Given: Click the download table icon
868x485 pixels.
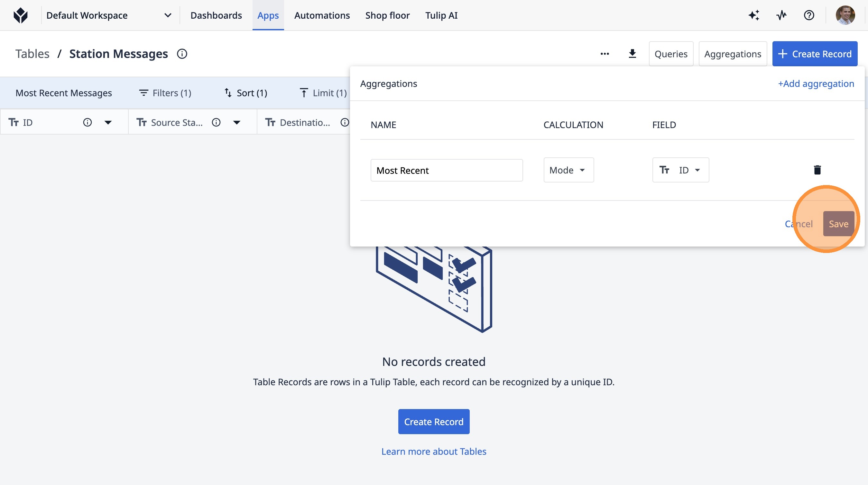Looking at the screenshot, I should (x=632, y=54).
